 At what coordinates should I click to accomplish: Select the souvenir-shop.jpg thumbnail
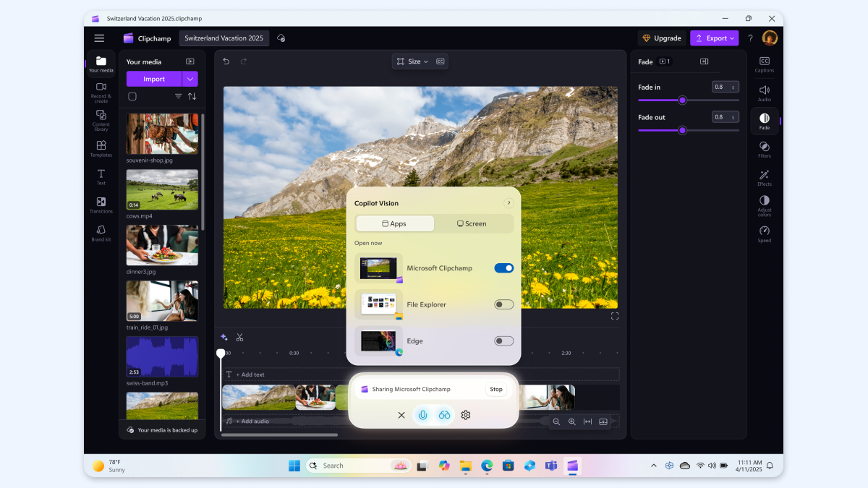tap(162, 134)
